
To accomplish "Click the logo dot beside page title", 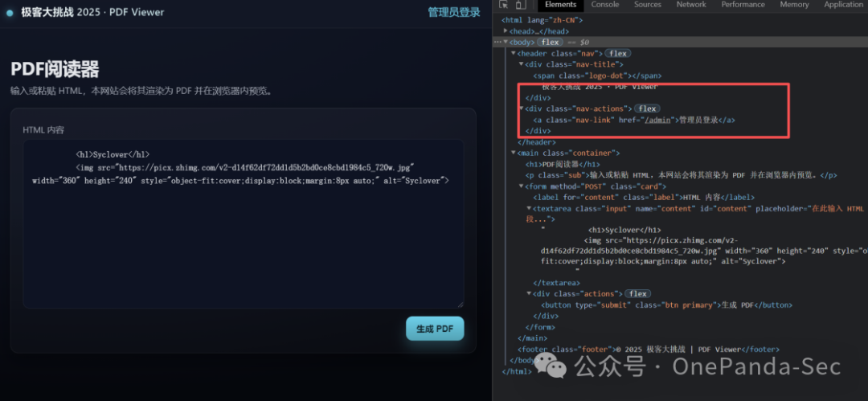I will (x=10, y=13).
